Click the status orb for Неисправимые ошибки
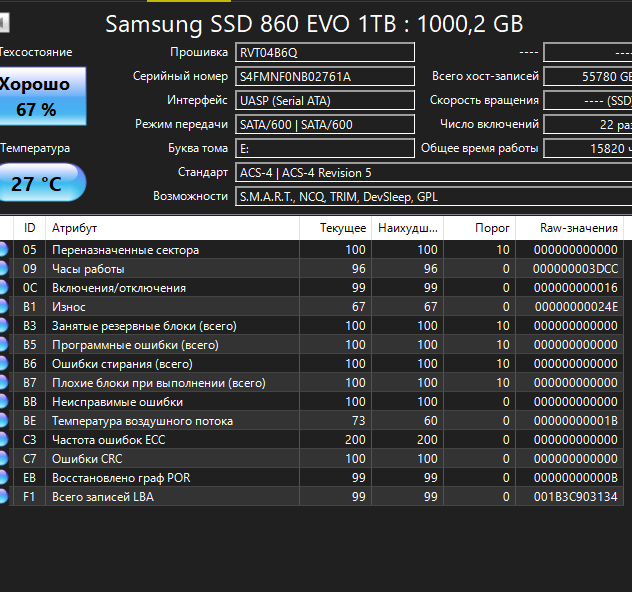The image size is (632, 592). [3, 402]
